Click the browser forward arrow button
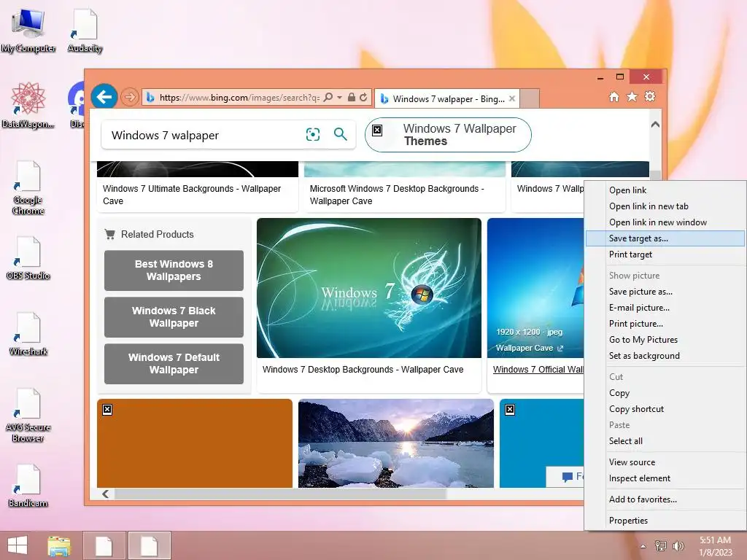The height and width of the screenshot is (560, 747). 129,98
